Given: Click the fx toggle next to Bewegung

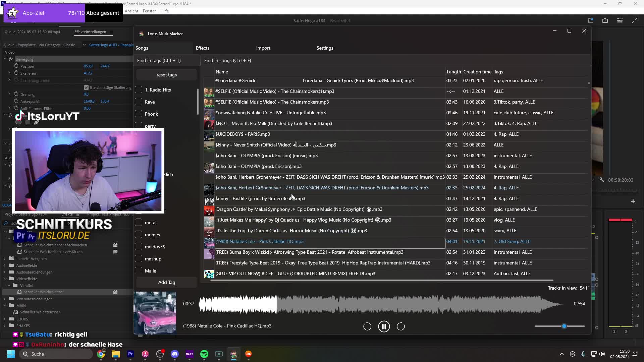Looking at the screenshot, I should pos(11,59).
